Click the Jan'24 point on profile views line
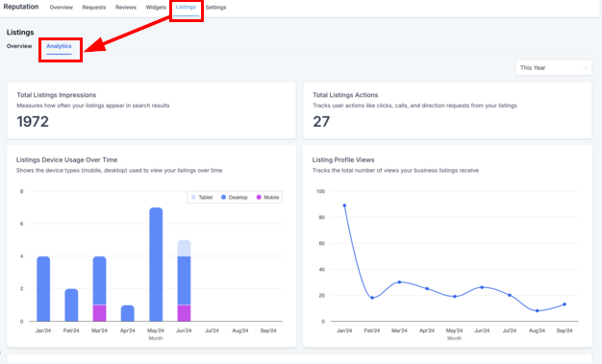The height and width of the screenshot is (364, 602). click(x=344, y=206)
